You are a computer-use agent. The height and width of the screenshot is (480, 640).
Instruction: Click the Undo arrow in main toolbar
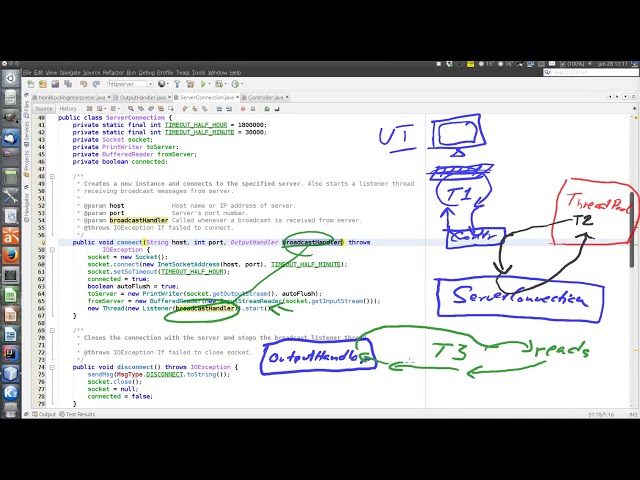[82, 84]
